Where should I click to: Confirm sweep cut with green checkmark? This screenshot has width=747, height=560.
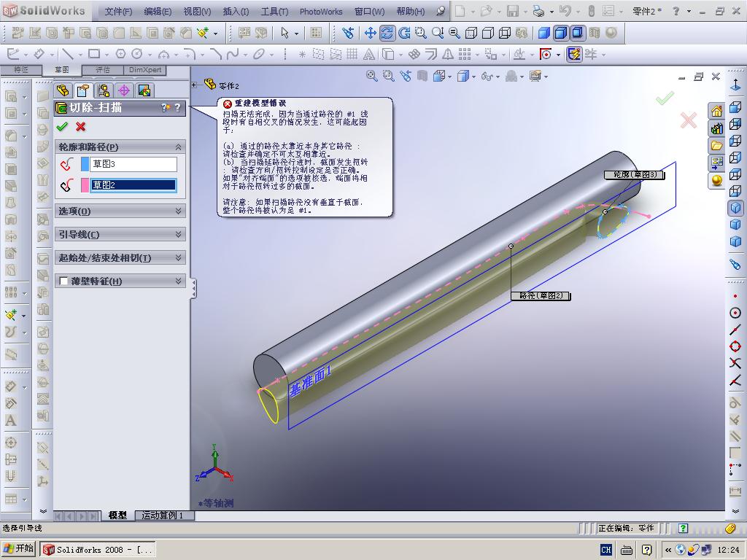[x=62, y=127]
